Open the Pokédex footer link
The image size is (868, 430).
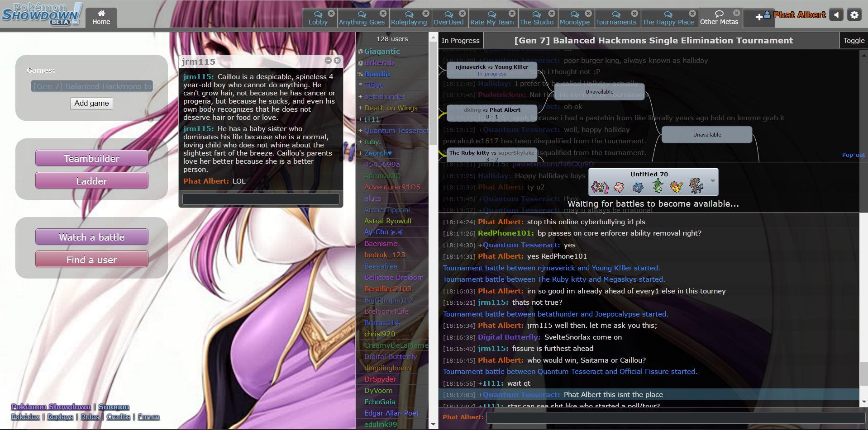coord(25,416)
